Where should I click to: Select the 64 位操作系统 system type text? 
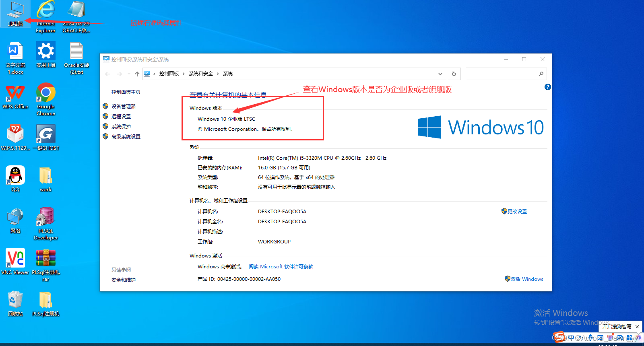(296, 177)
